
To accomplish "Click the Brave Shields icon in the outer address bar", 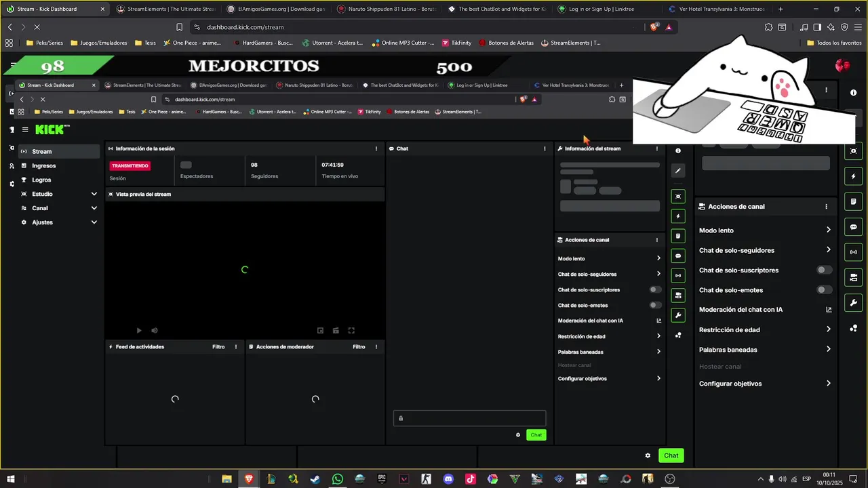I will (x=654, y=27).
